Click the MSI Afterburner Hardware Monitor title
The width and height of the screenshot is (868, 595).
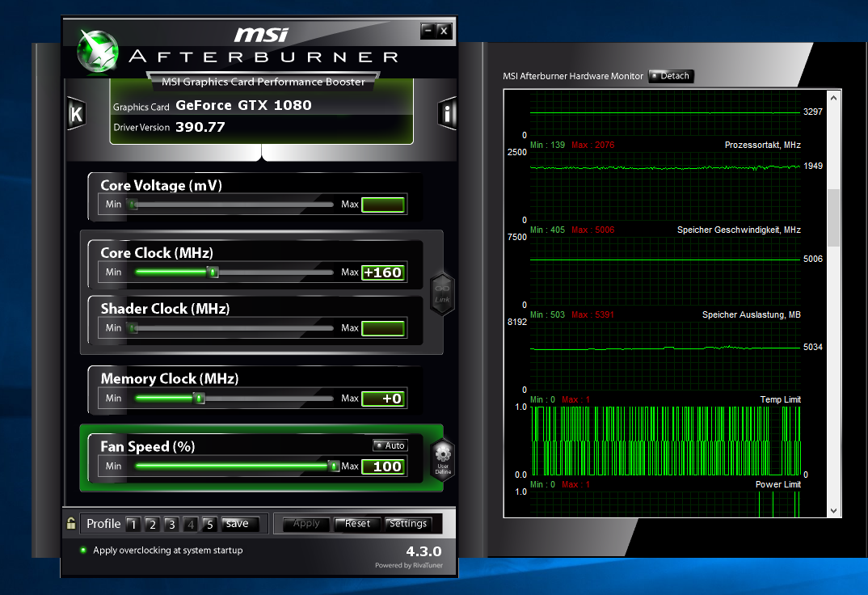pyautogui.click(x=573, y=76)
